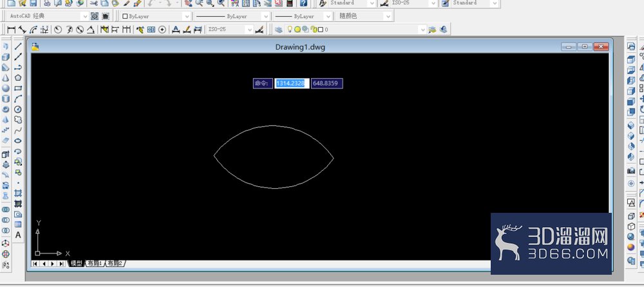Open the Layer Properties Manager icon
Image resolution: width=644 pixels, height=287 pixels.
[279, 30]
